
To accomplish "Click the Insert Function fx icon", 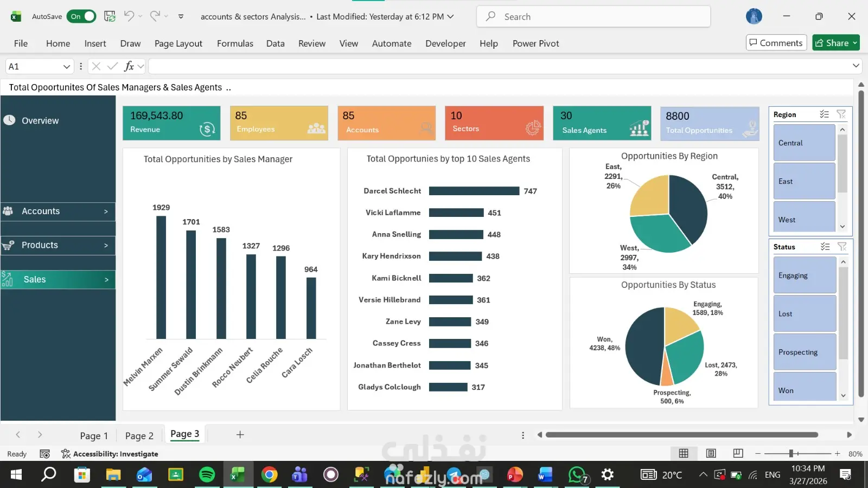I will pyautogui.click(x=129, y=66).
